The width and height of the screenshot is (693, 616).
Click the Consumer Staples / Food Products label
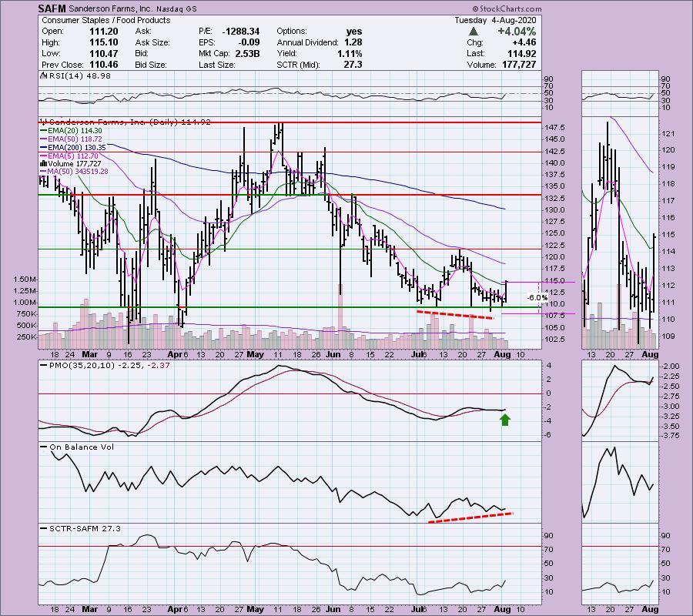click(x=105, y=20)
